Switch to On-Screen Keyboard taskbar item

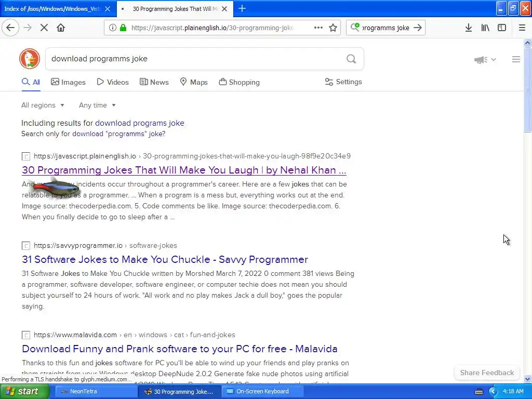coord(262,392)
